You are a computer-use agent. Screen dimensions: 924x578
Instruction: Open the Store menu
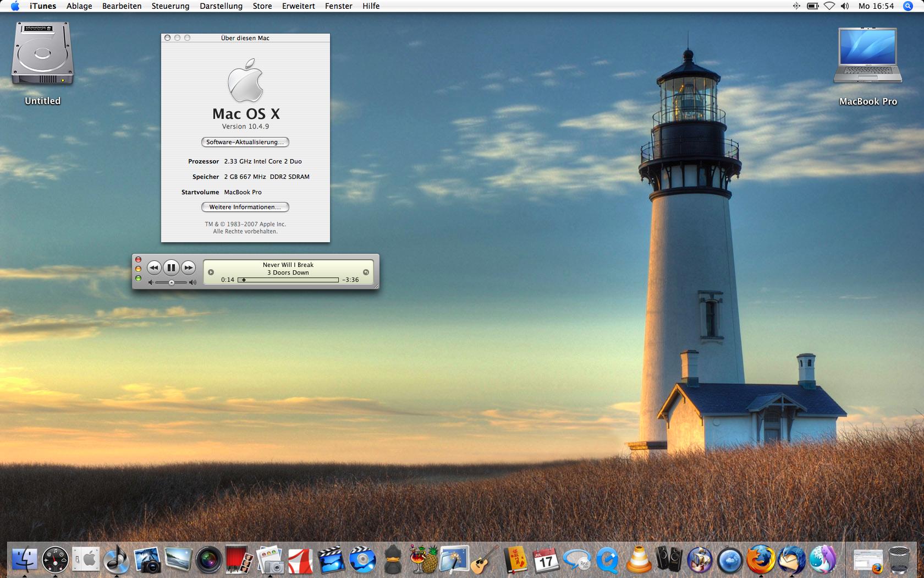(262, 6)
